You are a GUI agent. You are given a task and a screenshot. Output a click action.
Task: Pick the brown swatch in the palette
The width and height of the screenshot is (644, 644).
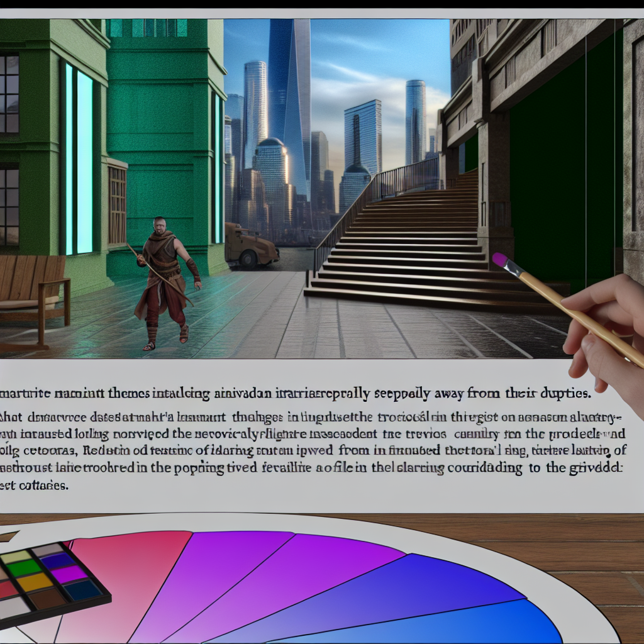pyautogui.click(x=47, y=600)
